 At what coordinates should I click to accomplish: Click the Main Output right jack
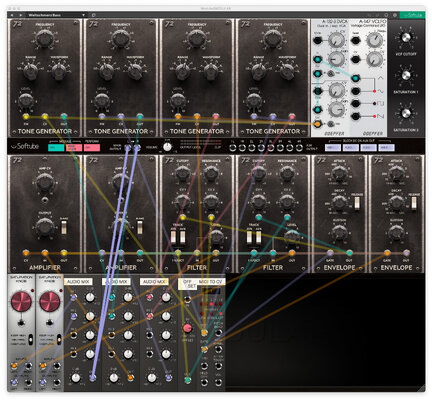137,148
